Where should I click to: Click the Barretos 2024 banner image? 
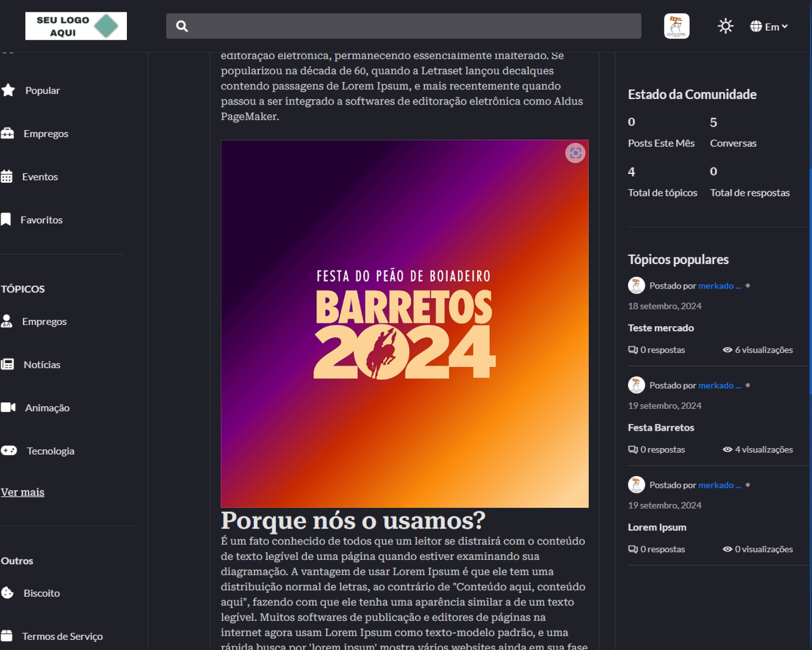[x=404, y=324]
